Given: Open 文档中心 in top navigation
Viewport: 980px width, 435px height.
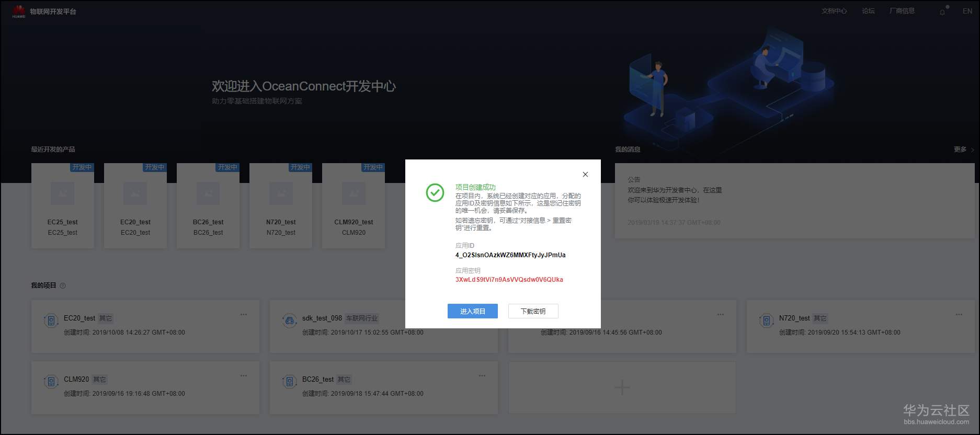Looking at the screenshot, I should point(834,11).
